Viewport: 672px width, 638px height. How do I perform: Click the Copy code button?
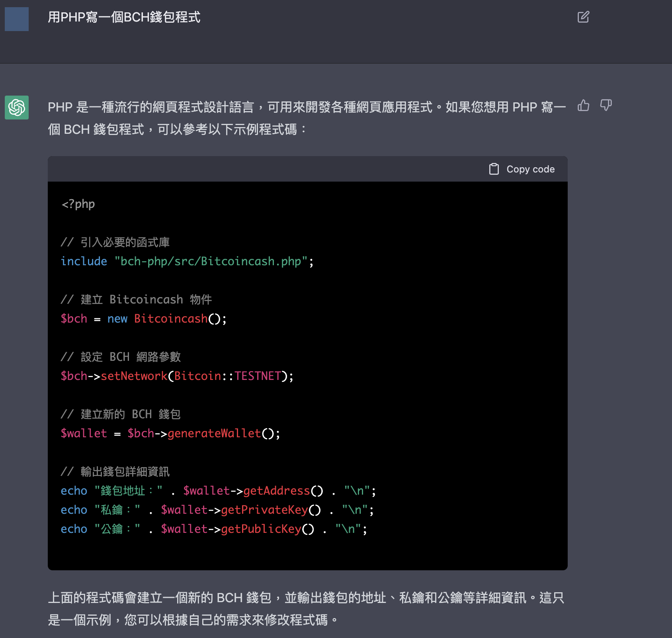[522, 169]
